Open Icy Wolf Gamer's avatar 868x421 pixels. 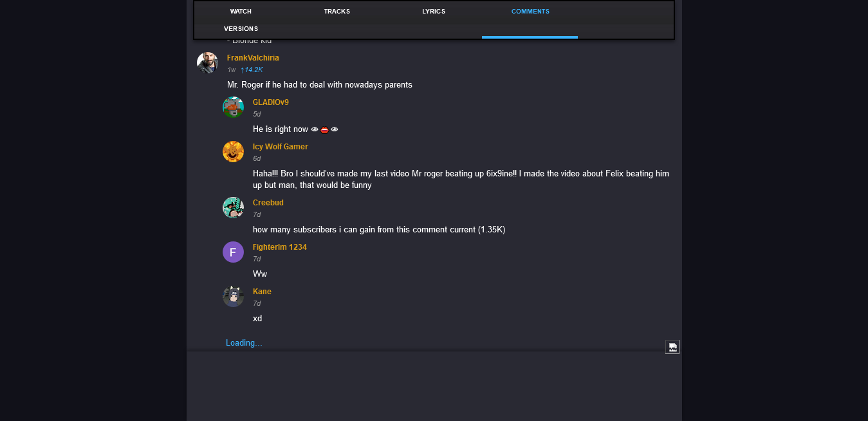pyautogui.click(x=233, y=152)
